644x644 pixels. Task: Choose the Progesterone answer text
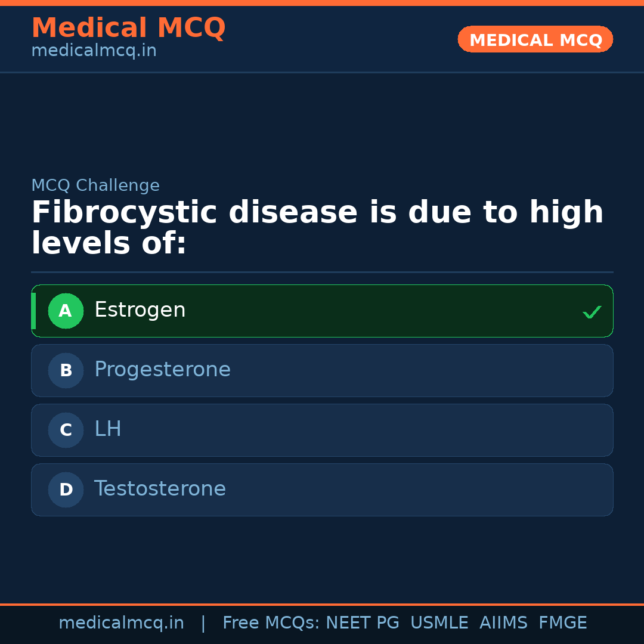point(162,370)
